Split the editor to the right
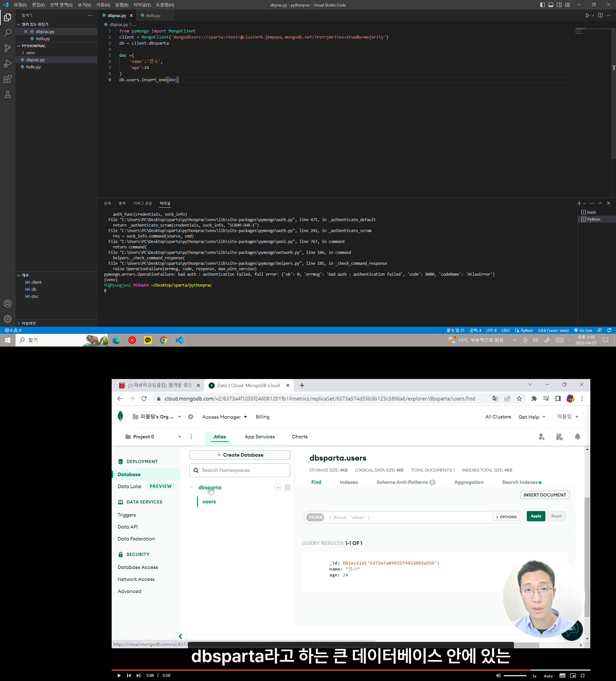Screen dimensions: 616x681 600,15
